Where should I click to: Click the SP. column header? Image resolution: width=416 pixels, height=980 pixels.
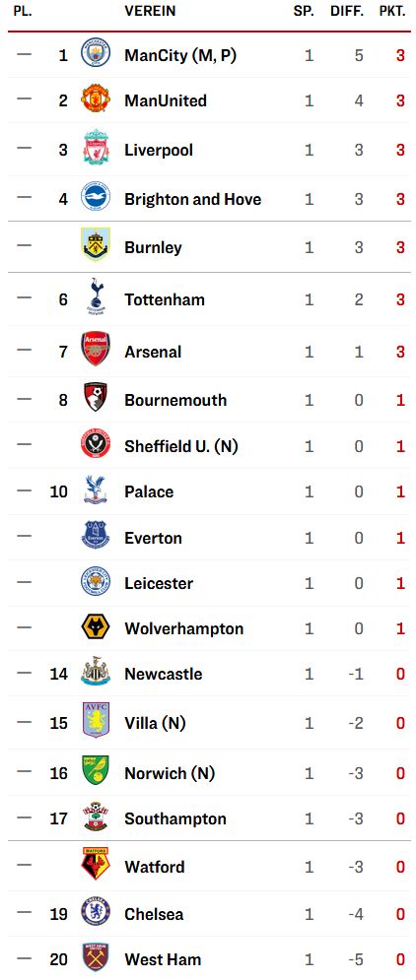point(304,11)
